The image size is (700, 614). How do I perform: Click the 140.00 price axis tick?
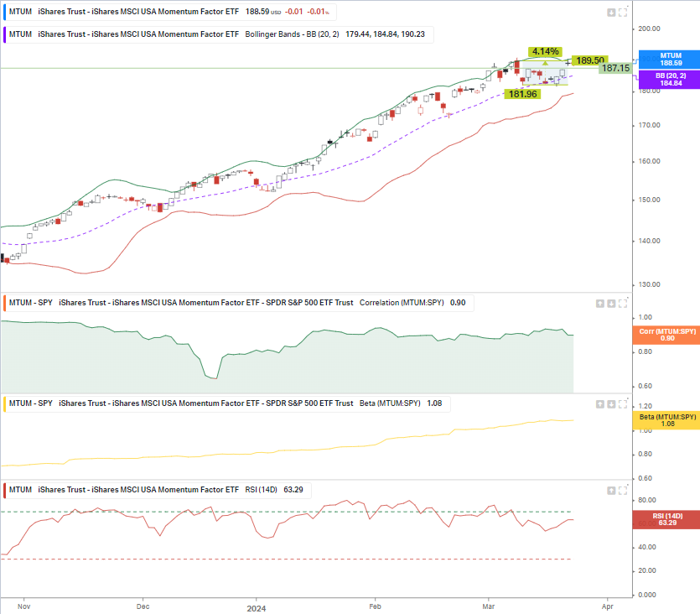pos(649,241)
